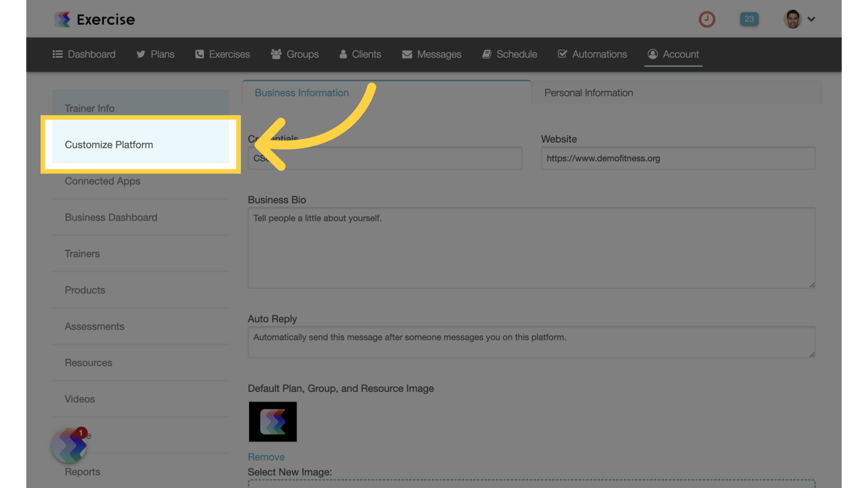Click the red clock history icon
The height and width of the screenshot is (488, 868).
pyautogui.click(x=707, y=19)
